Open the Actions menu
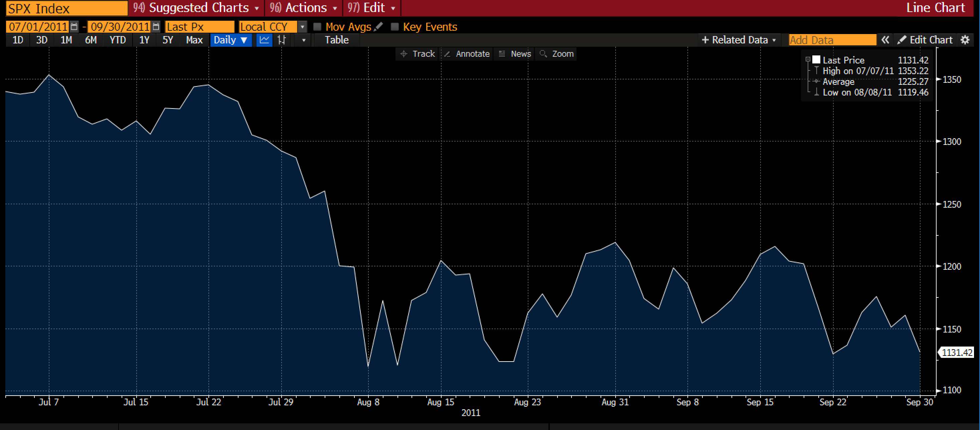980x430 pixels. 304,8
